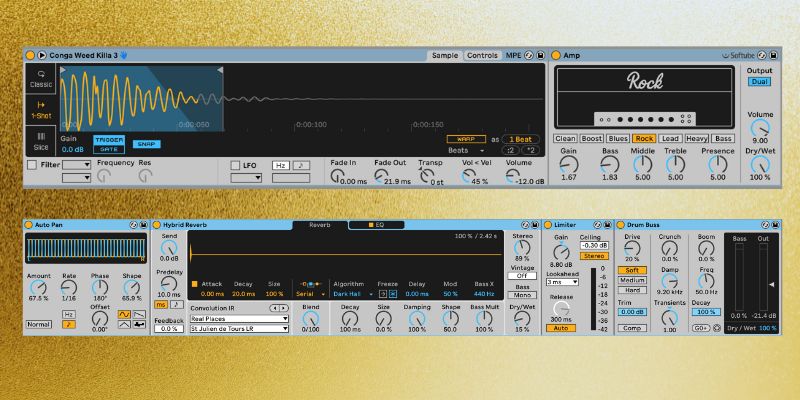This screenshot has width=800, height=400.
Task: Open the Real Places IR category dropdown
Action: point(239,318)
